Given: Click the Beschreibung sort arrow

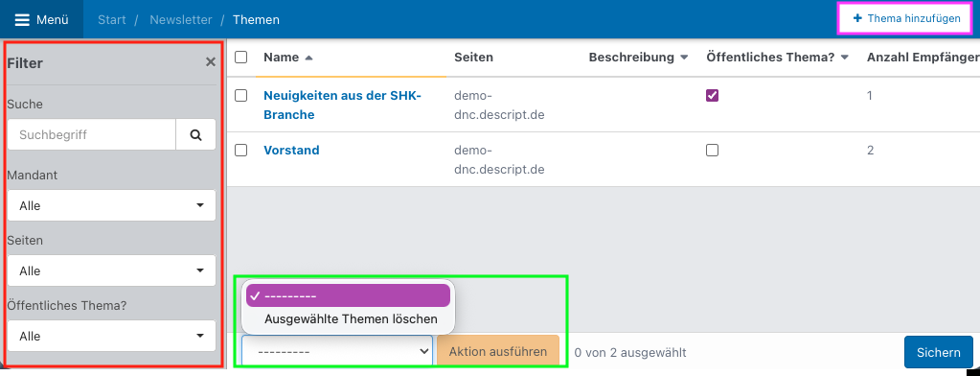Looking at the screenshot, I should [x=684, y=58].
